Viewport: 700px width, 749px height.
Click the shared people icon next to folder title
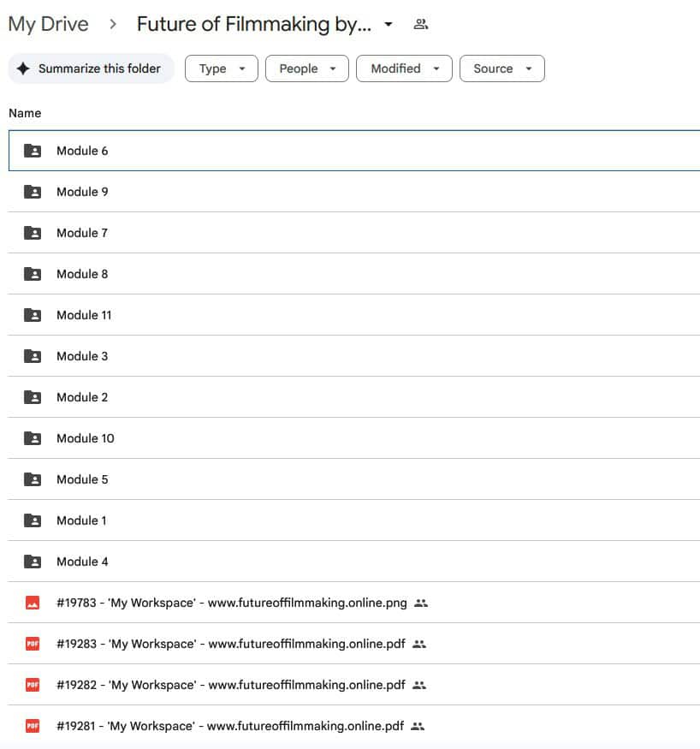(x=420, y=24)
